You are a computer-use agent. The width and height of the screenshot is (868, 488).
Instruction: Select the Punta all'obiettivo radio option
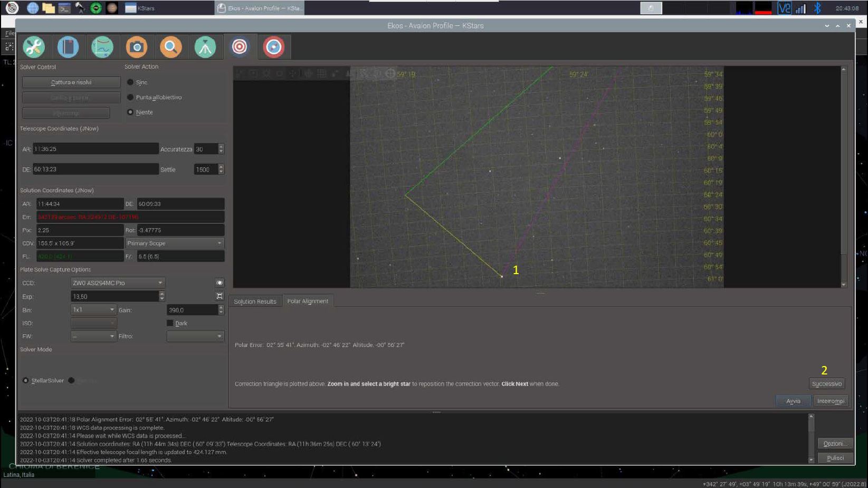155,97
